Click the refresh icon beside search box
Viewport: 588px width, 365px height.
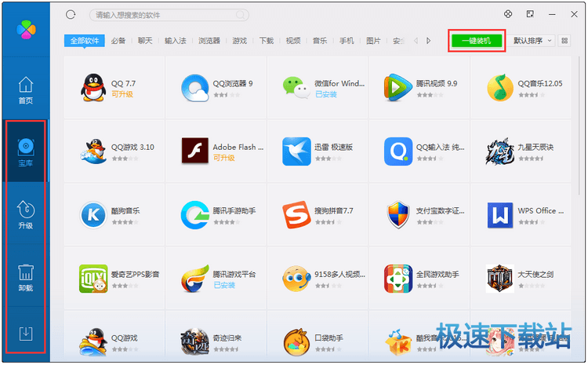pos(71,15)
